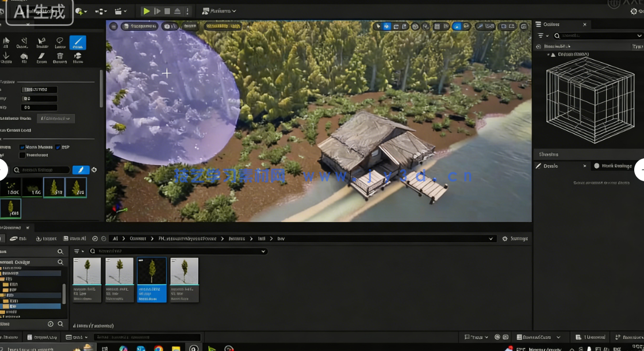Toggle the Static Meshes filter checkbox
This screenshot has width=644, height=351.
click(x=22, y=147)
